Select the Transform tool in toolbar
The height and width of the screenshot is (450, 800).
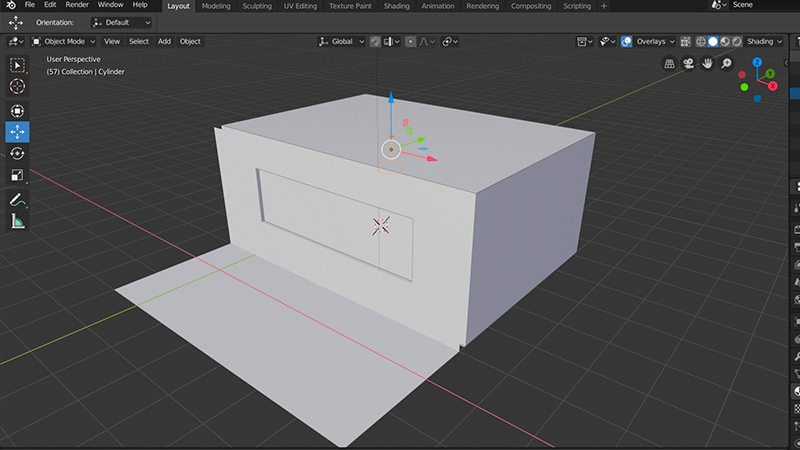click(x=17, y=111)
